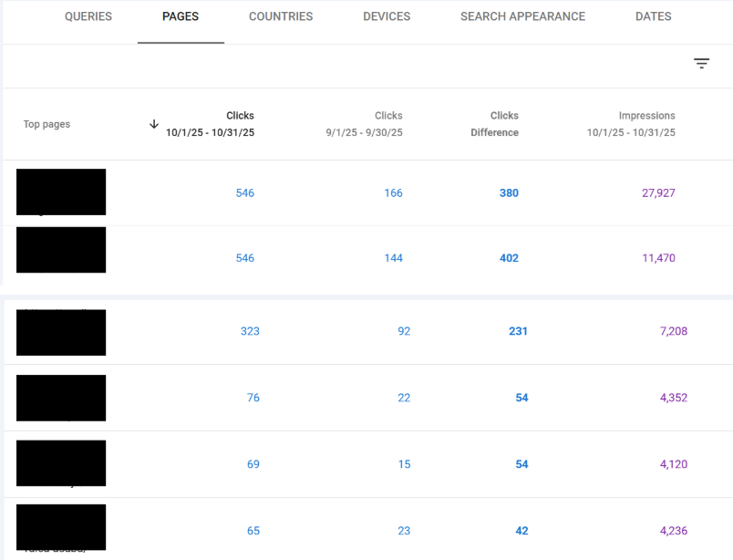The height and width of the screenshot is (560, 733).
Task: Sort by Clicks 9/1/25 - 9/30/25 column
Action: pyautogui.click(x=364, y=124)
